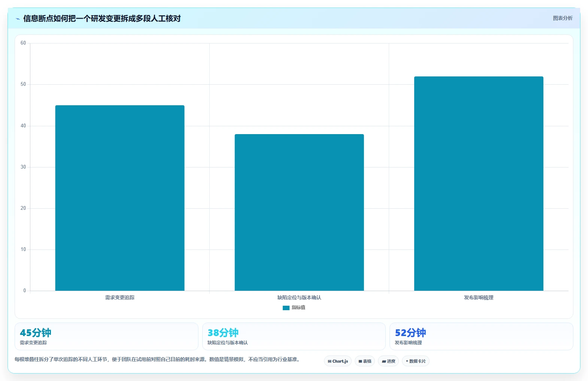Click the footnote text starting with 每根堆叠柱
588x381 pixels.
(157, 359)
